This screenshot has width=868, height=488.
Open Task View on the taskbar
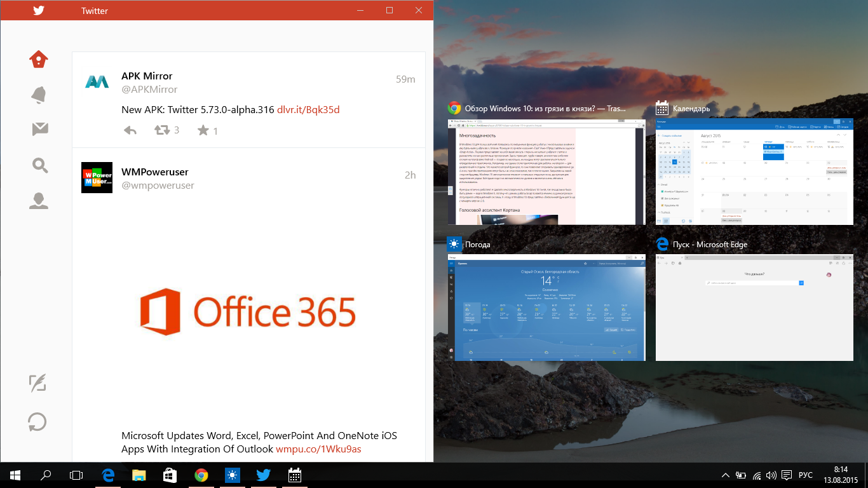click(76, 475)
